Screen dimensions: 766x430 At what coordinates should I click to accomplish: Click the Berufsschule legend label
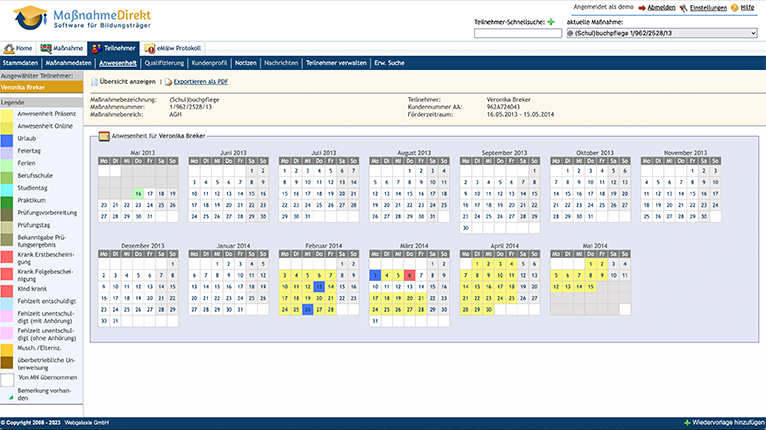(x=35, y=175)
